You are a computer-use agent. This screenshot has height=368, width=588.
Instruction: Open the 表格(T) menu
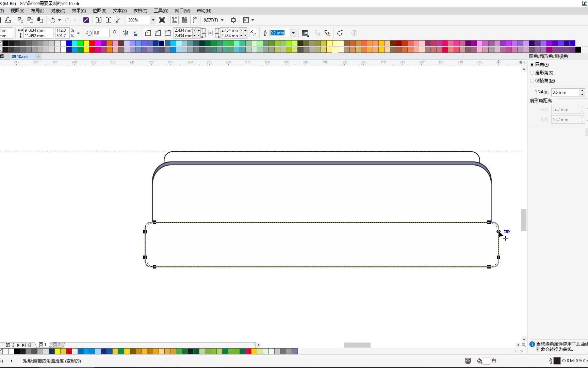(140, 11)
